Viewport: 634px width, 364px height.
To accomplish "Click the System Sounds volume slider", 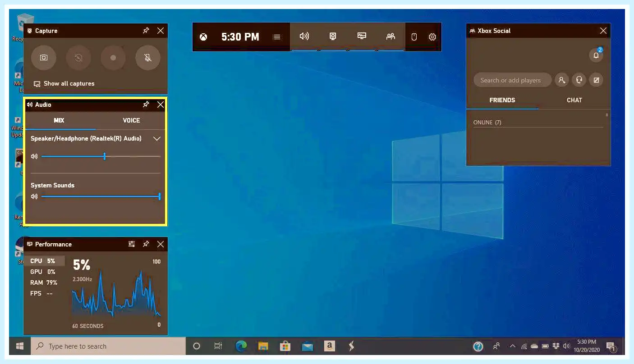I will 101,196.
